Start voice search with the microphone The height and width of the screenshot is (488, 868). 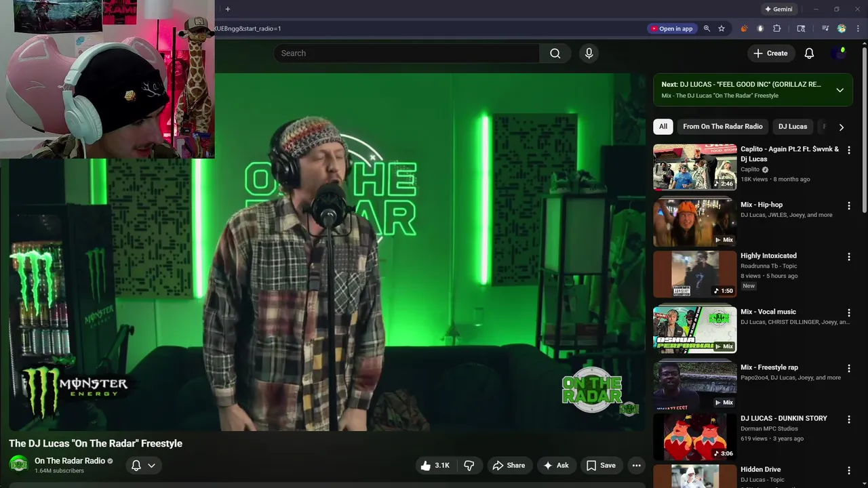tap(589, 53)
